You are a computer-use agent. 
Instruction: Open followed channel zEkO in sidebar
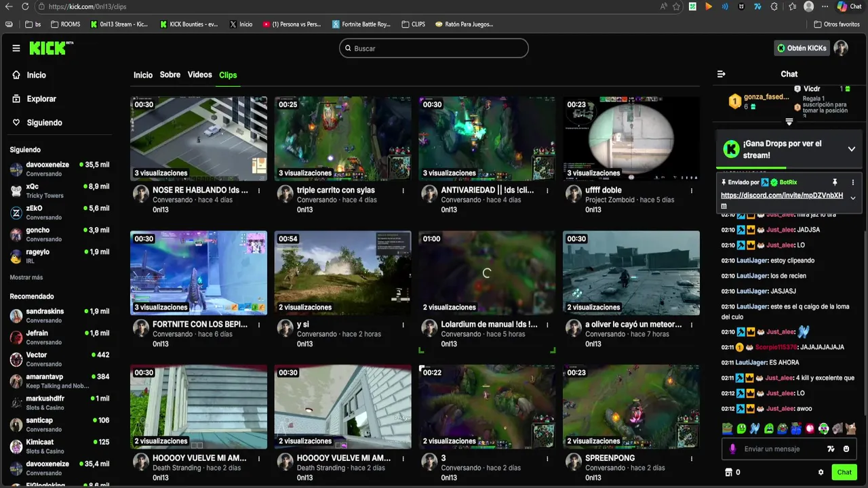tap(60, 213)
